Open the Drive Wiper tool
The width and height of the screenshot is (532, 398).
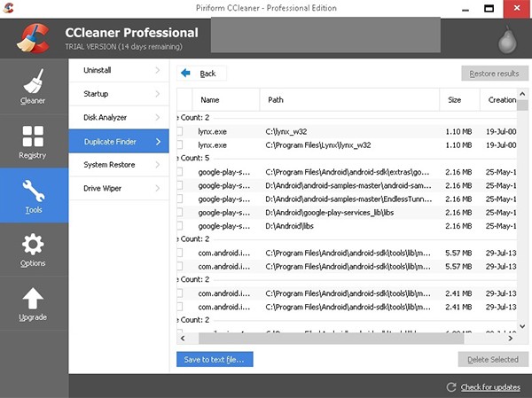(x=103, y=188)
